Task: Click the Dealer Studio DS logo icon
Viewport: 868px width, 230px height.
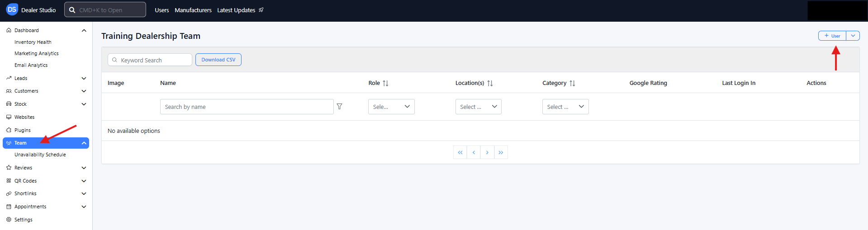Action: tap(12, 9)
